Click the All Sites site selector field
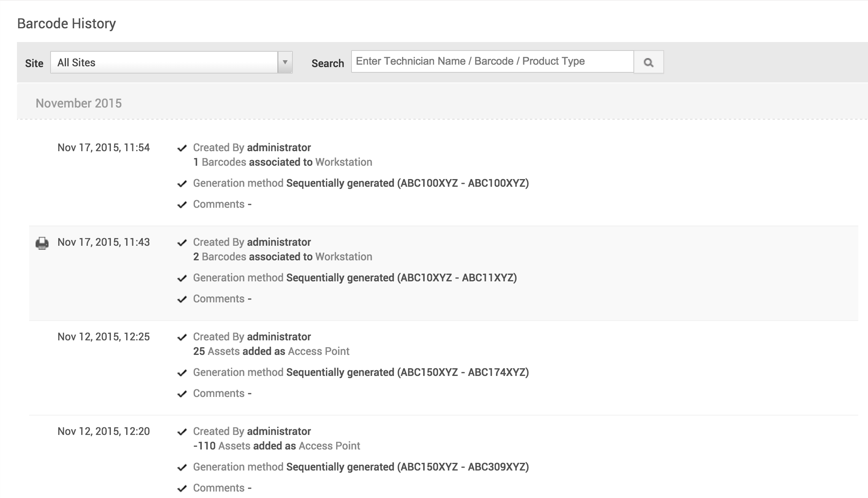Image resolution: width=868 pixels, height=498 pixels. (x=164, y=62)
